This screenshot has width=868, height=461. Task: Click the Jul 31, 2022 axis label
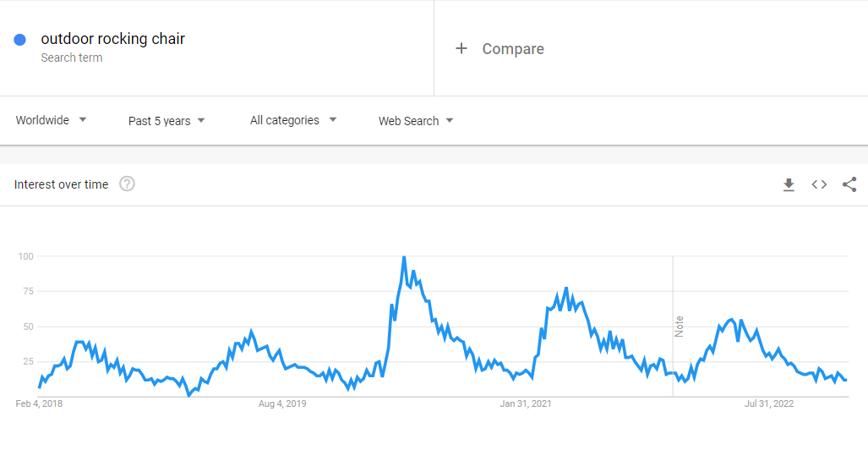pyautogui.click(x=769, y=403)
